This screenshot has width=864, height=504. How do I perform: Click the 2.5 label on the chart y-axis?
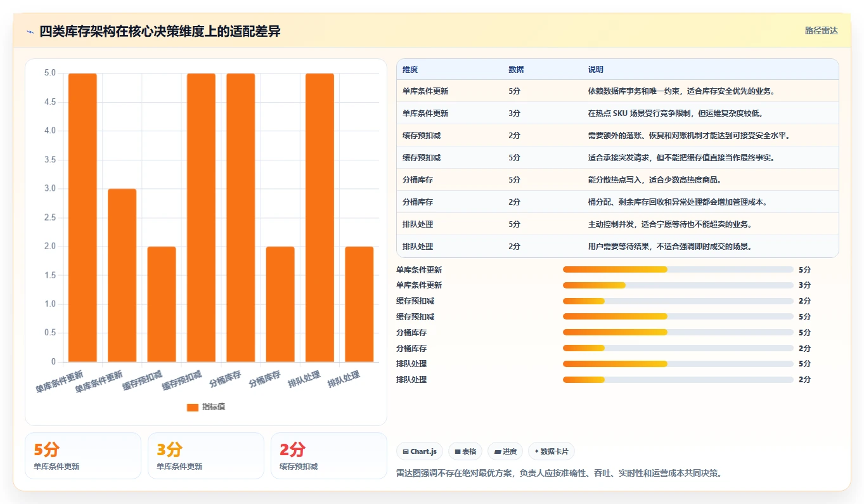pos(50,217)
